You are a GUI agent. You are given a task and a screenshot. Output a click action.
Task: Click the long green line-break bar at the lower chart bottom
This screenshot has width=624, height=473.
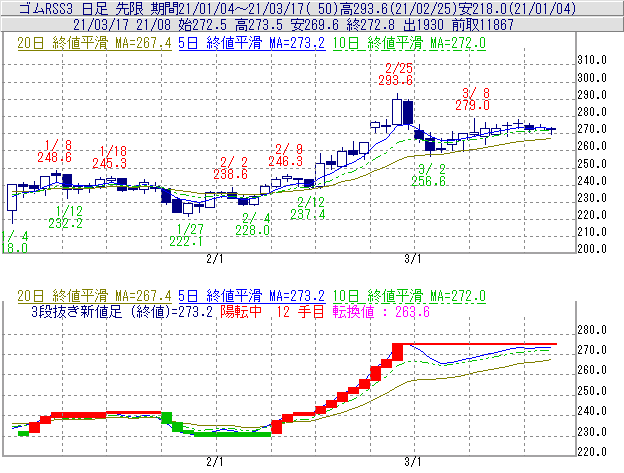point(232,434)
